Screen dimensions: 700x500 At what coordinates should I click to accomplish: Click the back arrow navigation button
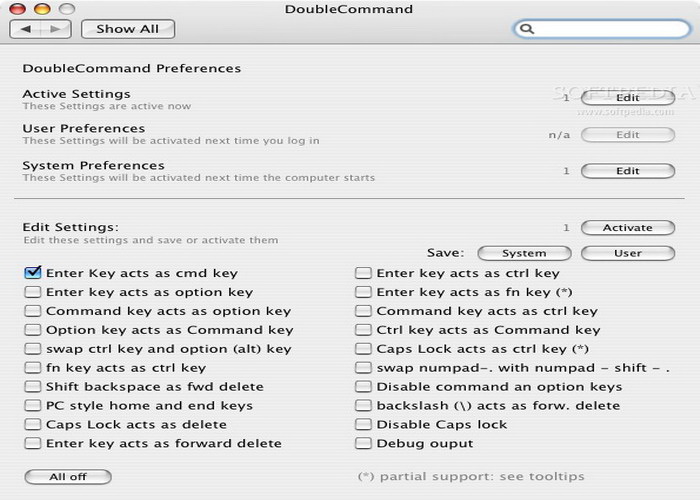[26, 29]
